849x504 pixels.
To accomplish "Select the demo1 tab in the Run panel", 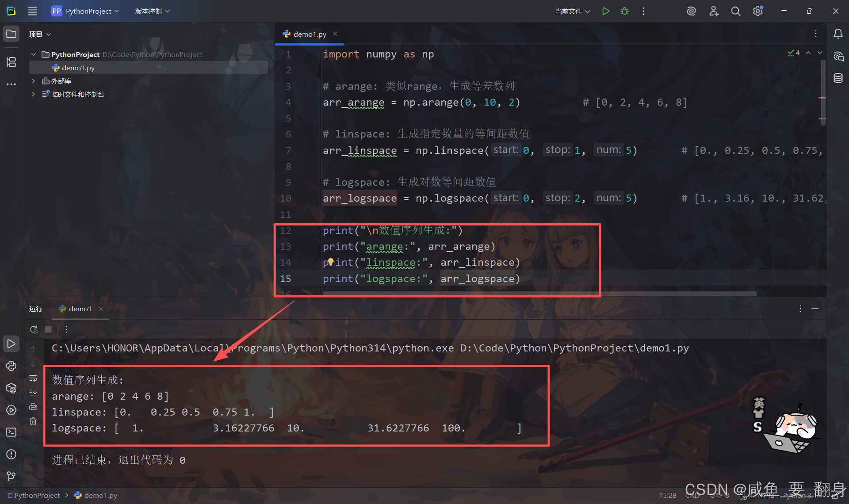I will tap(80, 309).
